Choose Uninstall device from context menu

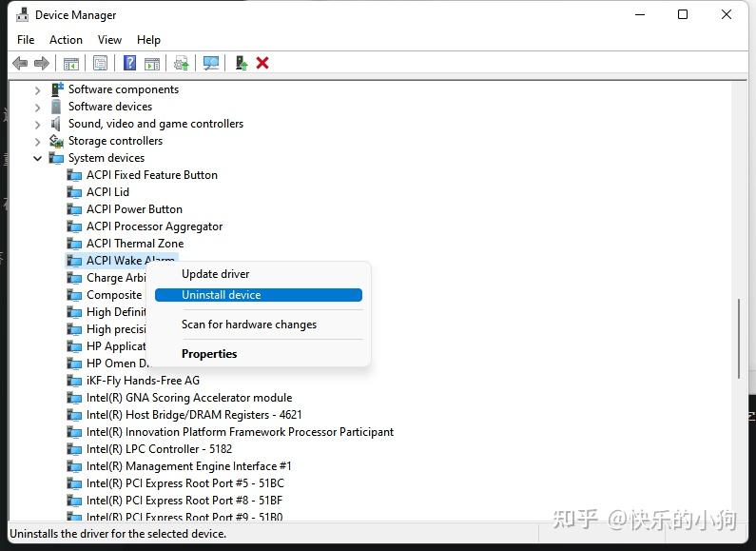coord(259,295)
